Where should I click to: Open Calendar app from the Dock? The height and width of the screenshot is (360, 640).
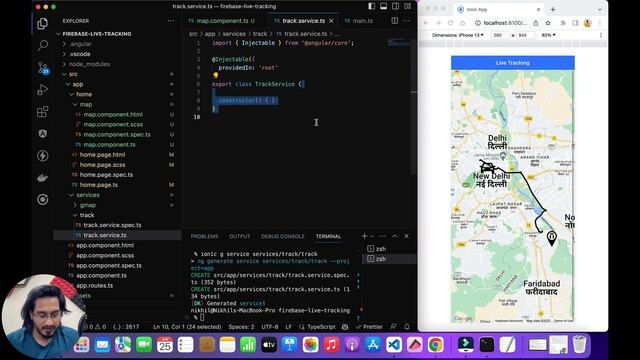click(x=164, y=344)
